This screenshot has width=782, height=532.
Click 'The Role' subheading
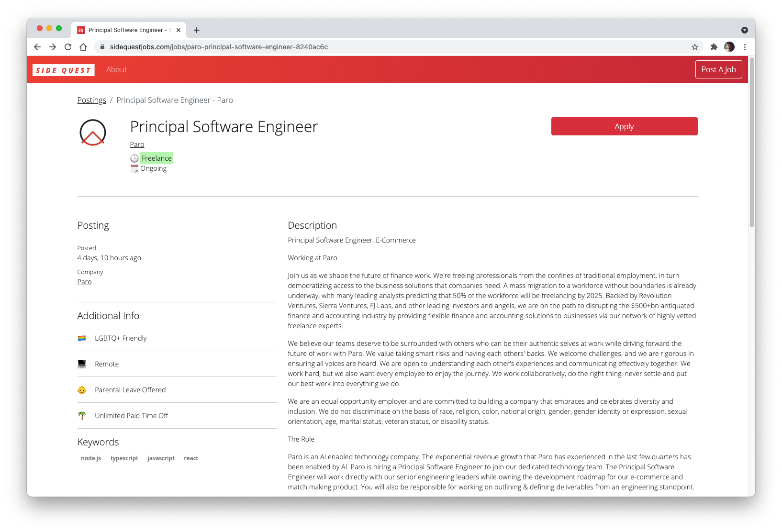[302, 439]
